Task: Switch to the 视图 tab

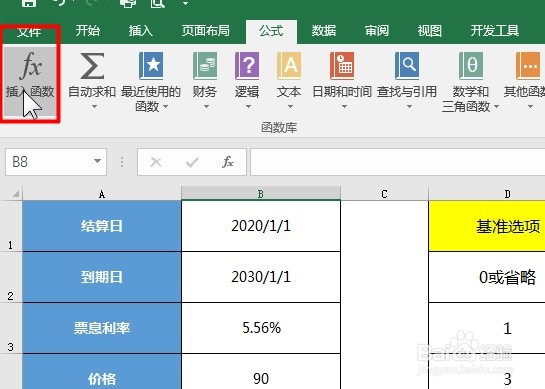Action: [x=429, y=31]
